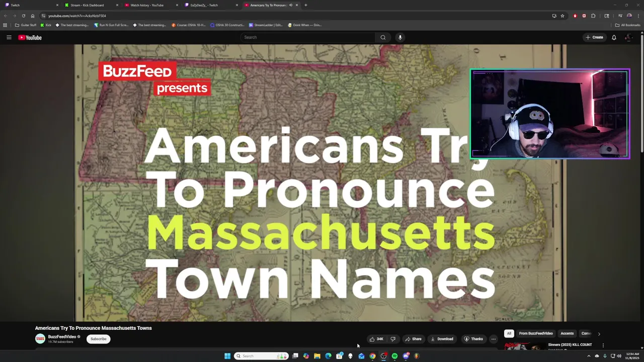Screen dimensions: 644x362
Task: Click the Thanks button
Action: (473, 339)
